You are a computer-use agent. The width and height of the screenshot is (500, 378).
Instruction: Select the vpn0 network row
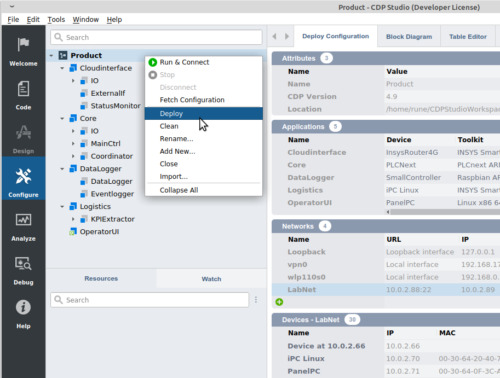[x=386, y=265]
